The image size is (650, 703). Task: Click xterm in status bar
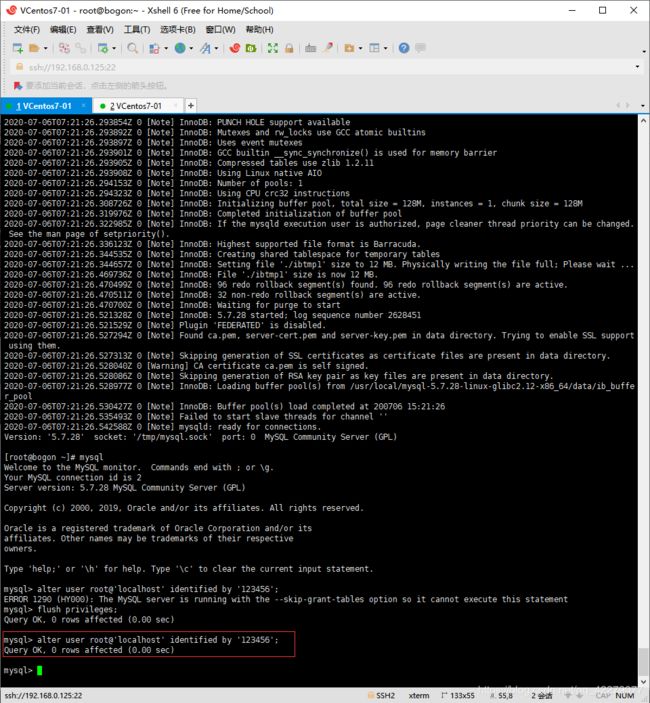pyautogui.click(x=419, y=696)
